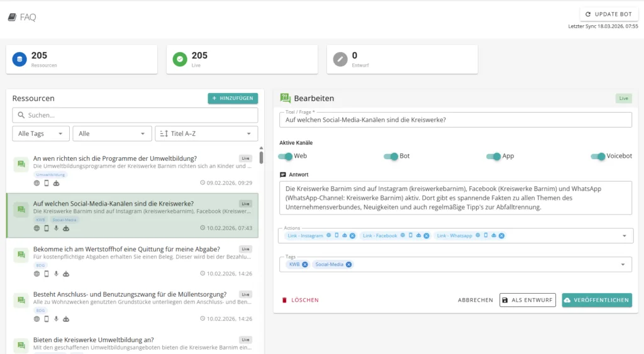Toggle the App channel switch
The height and width of the screenshot is (354, 644).
pyautogui.click(x=493, y=157)
